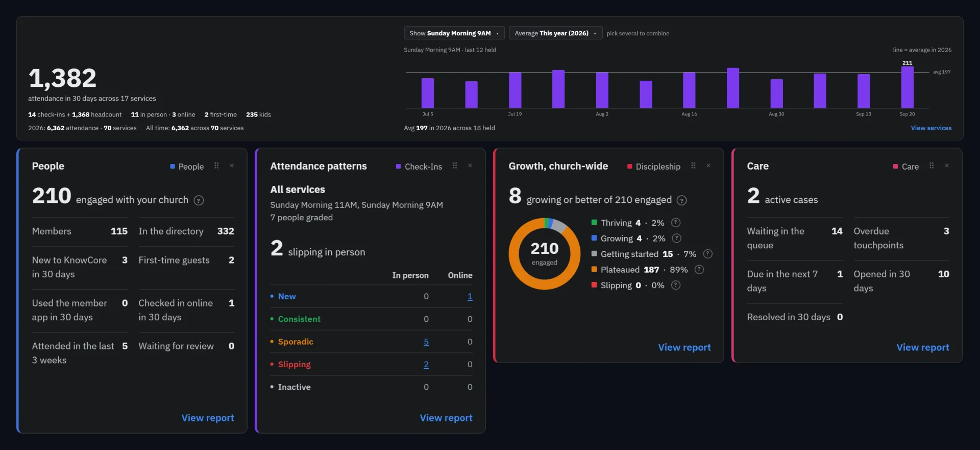The width and height of the screenshot is (980, 450).
Task: Click Slipping in-person count 2
Action: pos(426,364)
